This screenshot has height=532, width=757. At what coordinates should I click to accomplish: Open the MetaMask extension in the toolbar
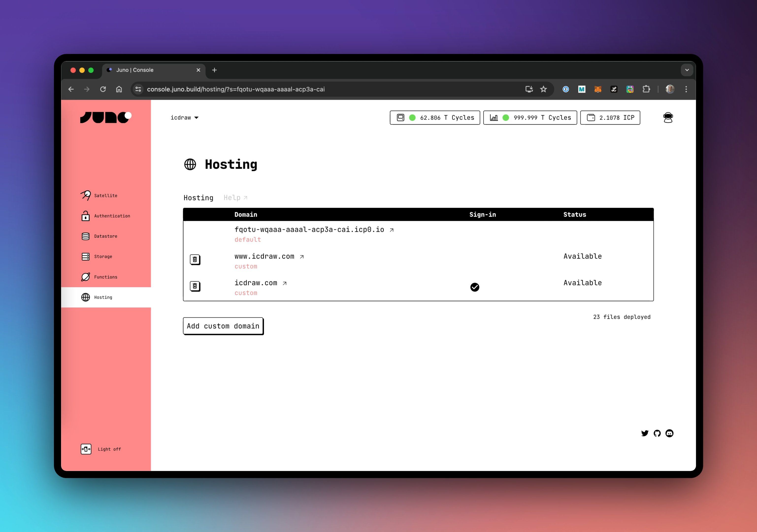coord(598,89)
